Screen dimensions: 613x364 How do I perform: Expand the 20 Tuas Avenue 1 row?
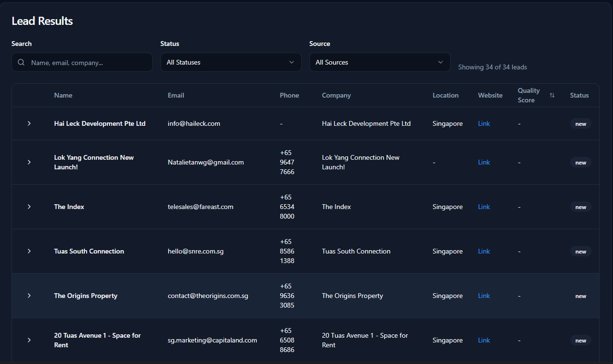coord(29,340)
